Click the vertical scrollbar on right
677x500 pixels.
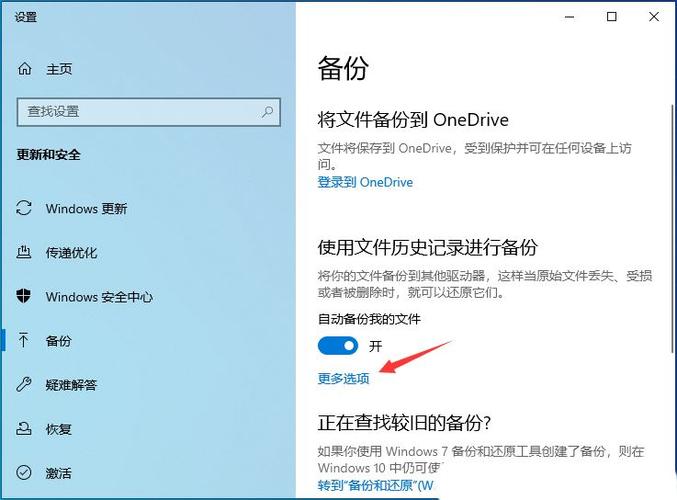pyautogui.click(x=672, y=229)
